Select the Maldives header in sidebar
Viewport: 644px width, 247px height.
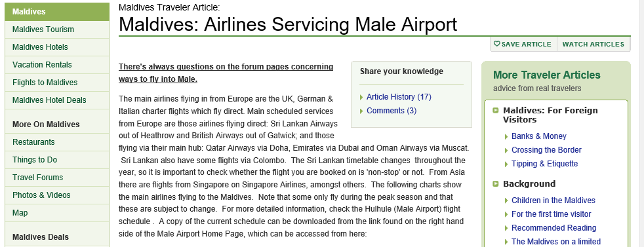[57, 12]
